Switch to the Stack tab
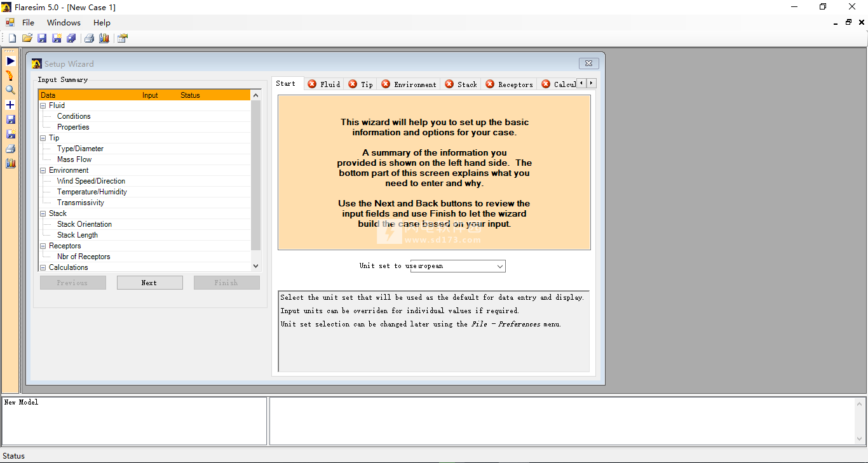The image size is (868, 463). [461, 84]
